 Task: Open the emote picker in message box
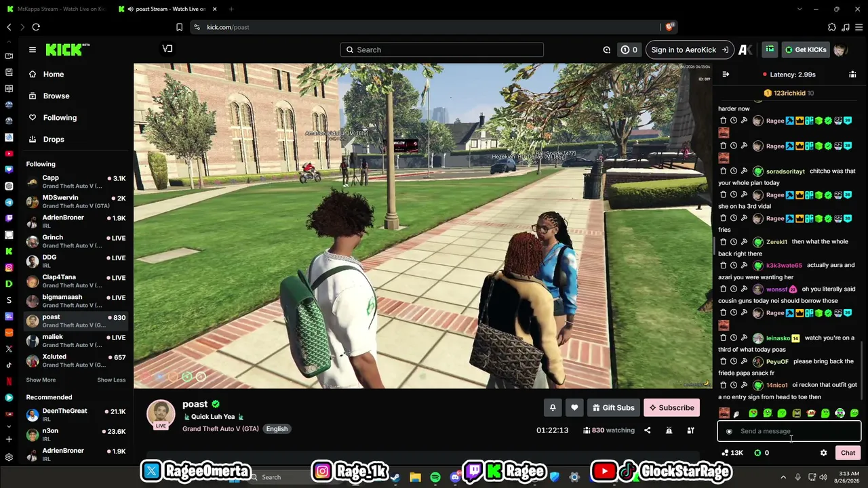(729, 431)
